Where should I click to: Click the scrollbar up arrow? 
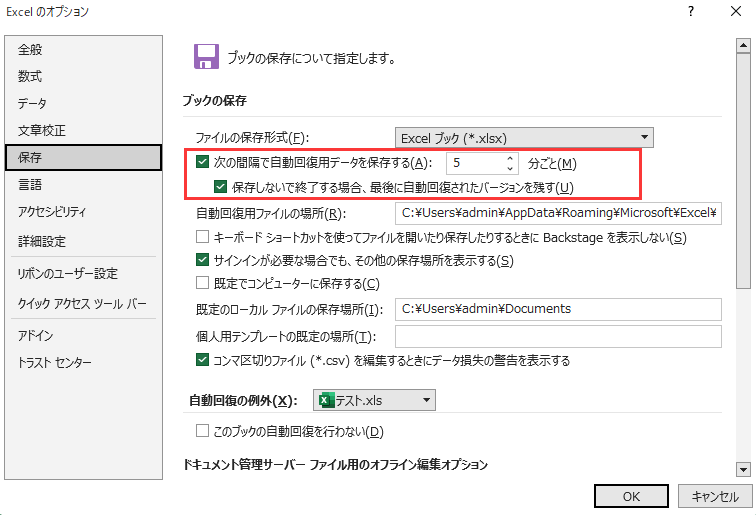[x=743, y=46]
